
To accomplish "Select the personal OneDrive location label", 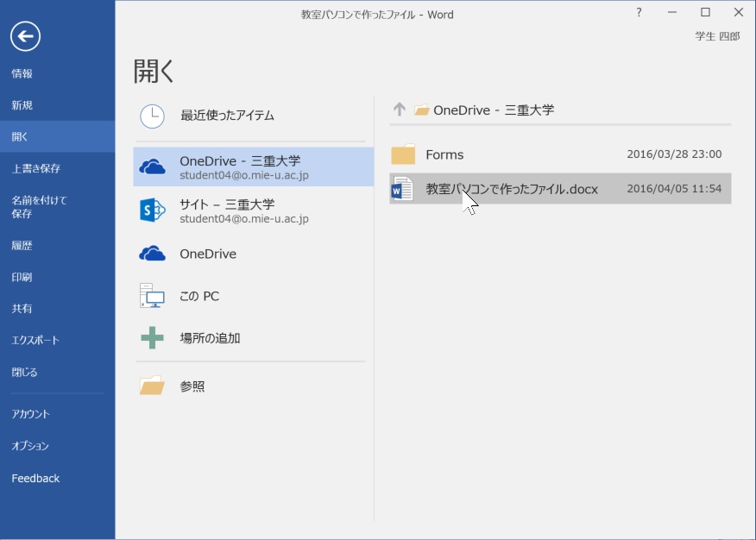I will pyautogui.click(x=208, y=254).
